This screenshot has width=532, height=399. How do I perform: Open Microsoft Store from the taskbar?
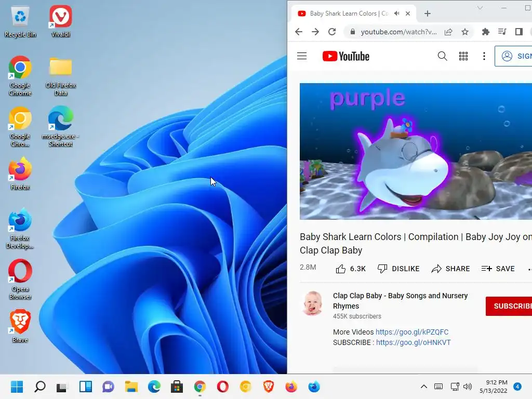pos(177,387)
